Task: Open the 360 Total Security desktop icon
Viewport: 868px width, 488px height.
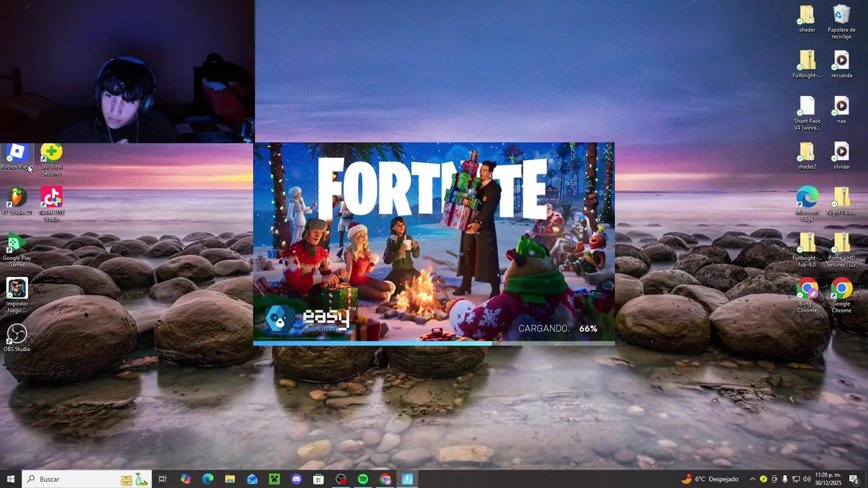Action: (51, 160)
